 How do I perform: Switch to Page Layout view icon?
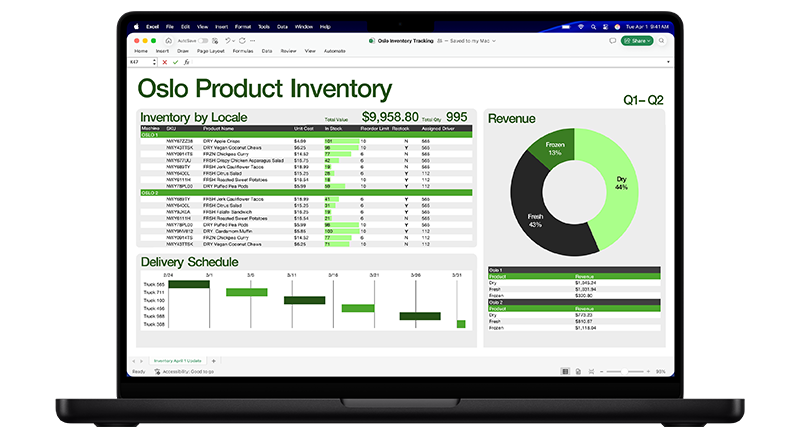click(x=579, y=371)
